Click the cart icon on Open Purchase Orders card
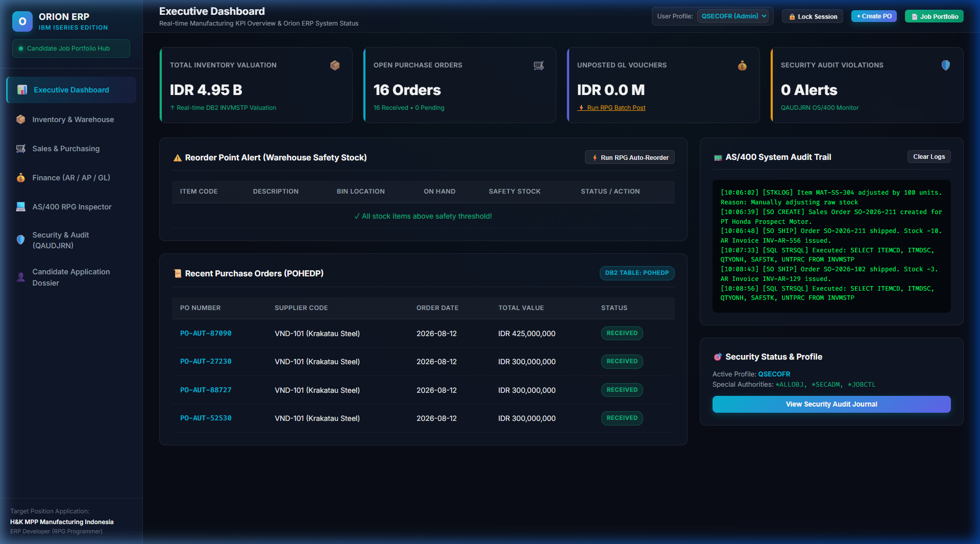Viewport: 980px width, 544px height. [x=538, y=65]
